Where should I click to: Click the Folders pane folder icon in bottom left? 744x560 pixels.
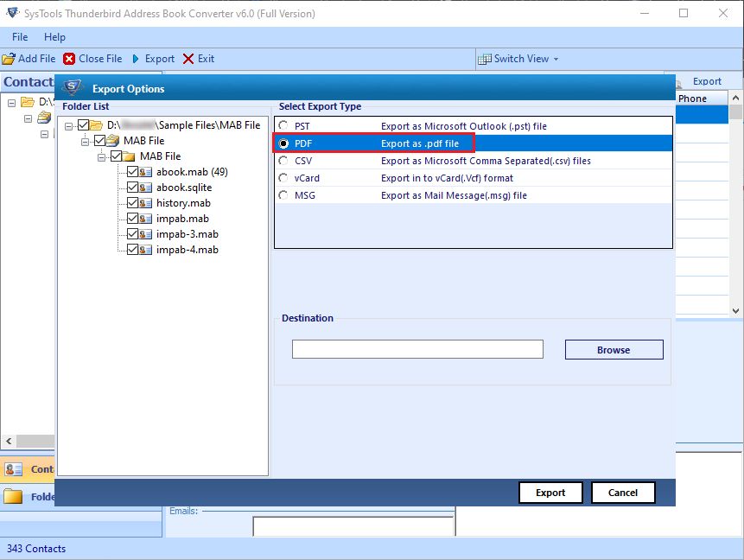pos(13,496)
